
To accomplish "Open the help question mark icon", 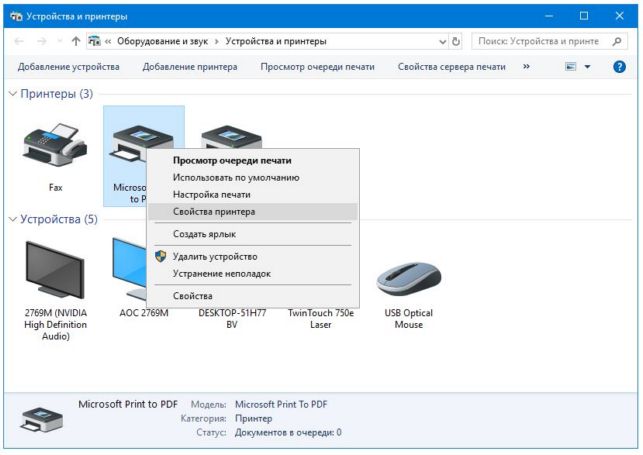I will tap(619, 67).
